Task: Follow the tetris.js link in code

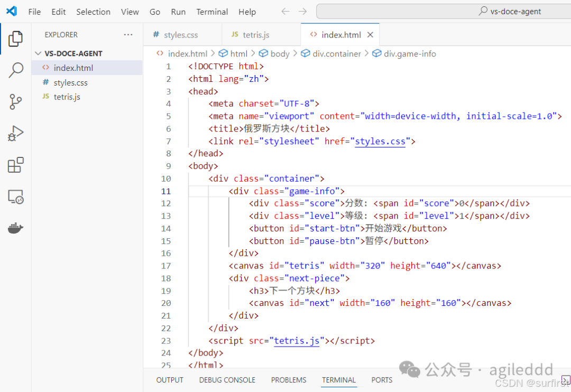Action: (x=297, y=341)
